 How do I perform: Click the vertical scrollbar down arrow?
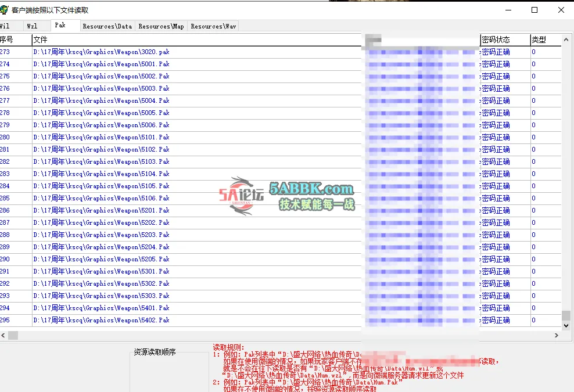point(566,325)
